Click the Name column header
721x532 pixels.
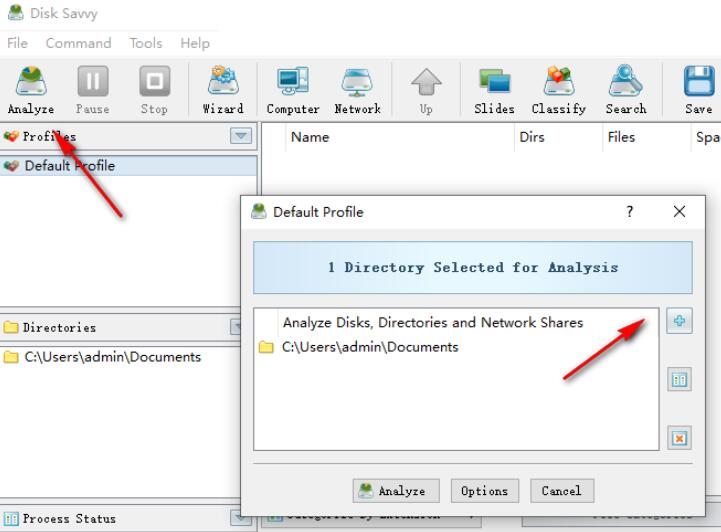310,137
